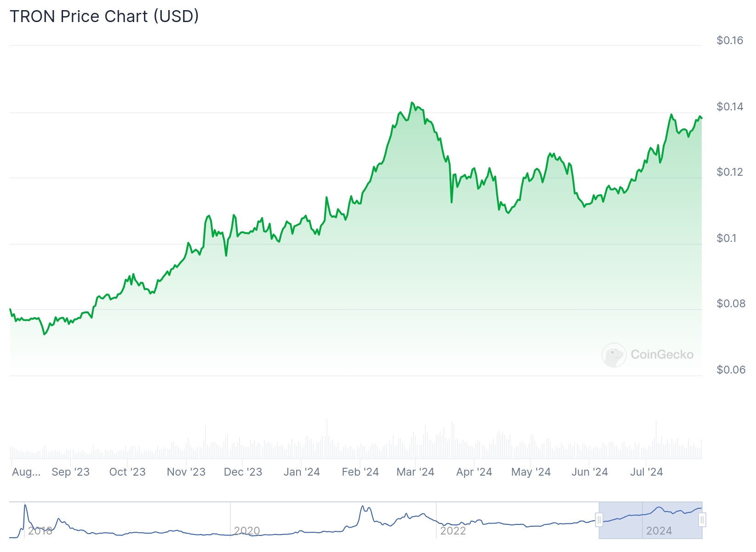Viewport: 756px width, 552px height.
Task: Click the TRON Price Chart (USD) title
Action: [x=104, y=17]
